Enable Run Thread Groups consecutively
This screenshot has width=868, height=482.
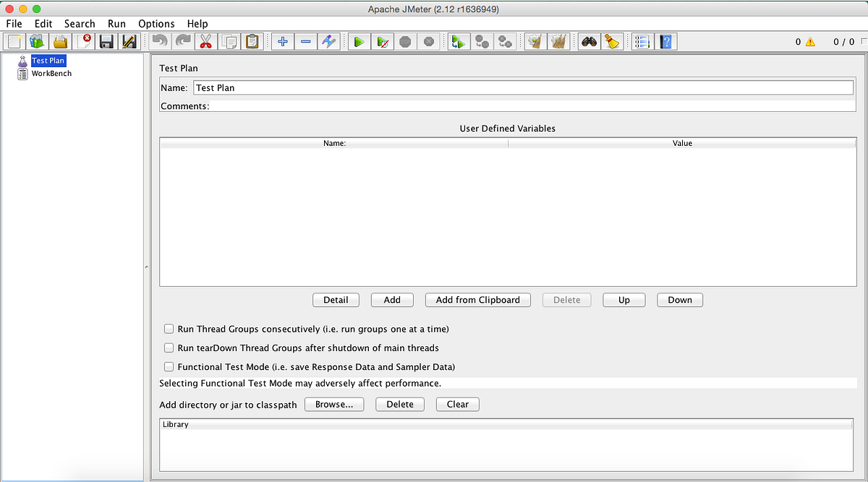(x=169, y=329)
